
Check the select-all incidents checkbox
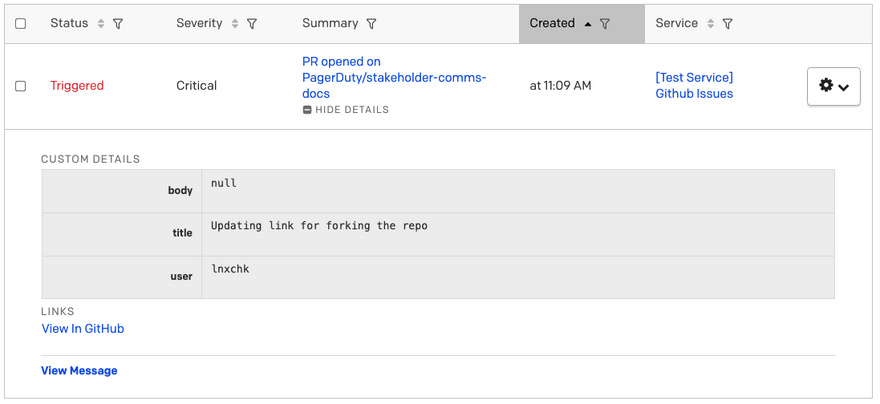[20, 24]
